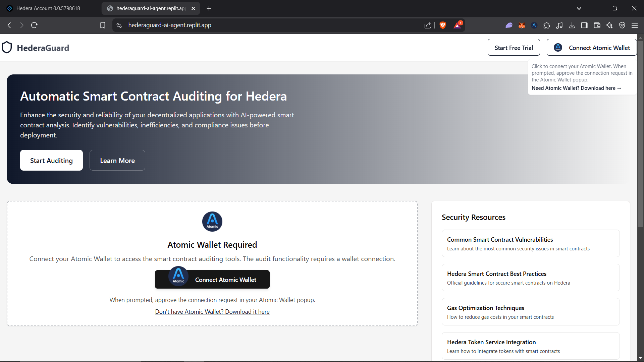644x362 pixels.
Task: Restore down the browser window
Action: pyautogui.click(x=615, y=8)
